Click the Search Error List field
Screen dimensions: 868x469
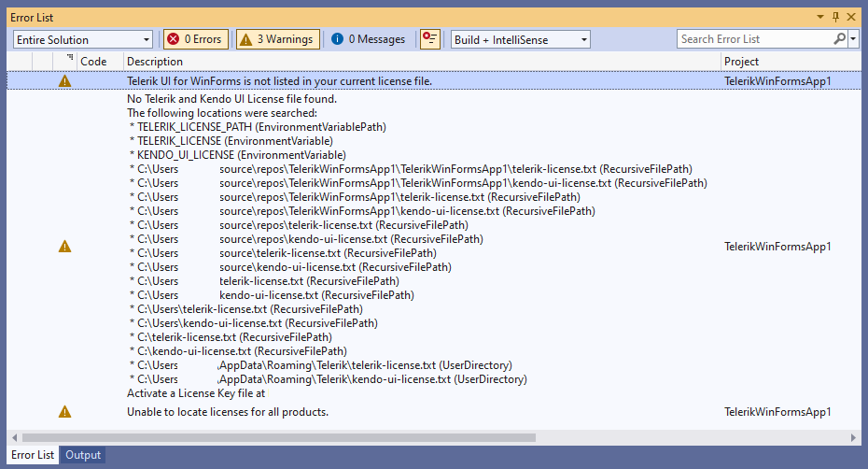[x=754, y=39]
